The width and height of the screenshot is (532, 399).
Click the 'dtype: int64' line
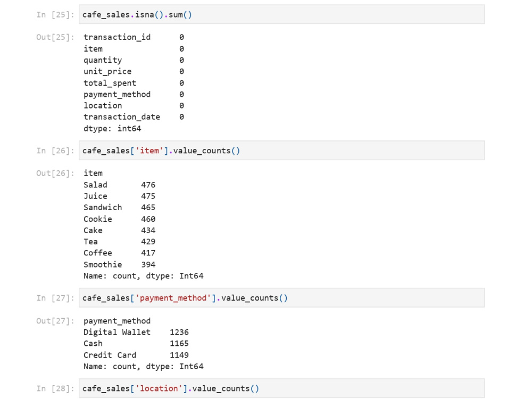click(112, 128)
